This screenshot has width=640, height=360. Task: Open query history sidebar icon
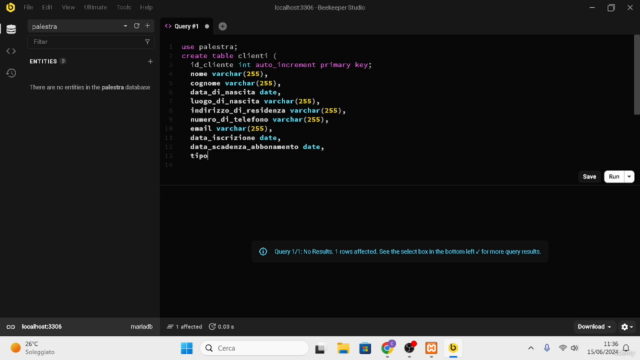click(11, 73)
